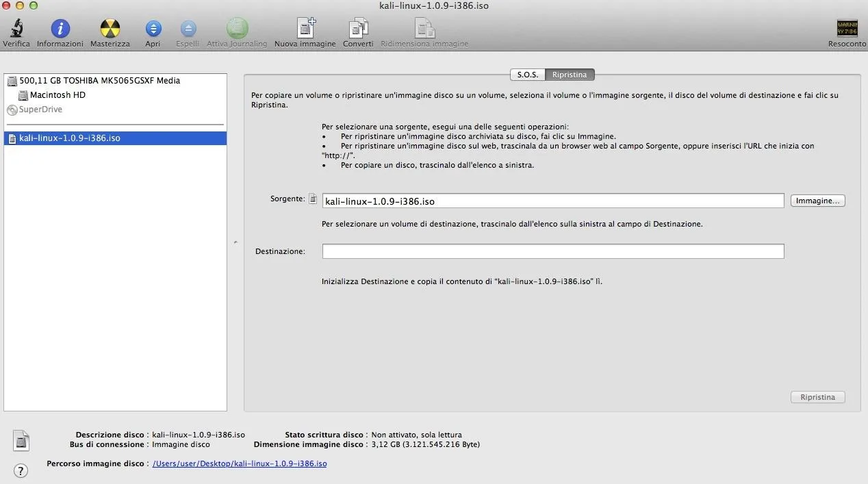Image resolution: width=868 pixels, height=484 pixels.
Task: Click the Attiva Journaling toolbar icon
Action: pos(237,28)
